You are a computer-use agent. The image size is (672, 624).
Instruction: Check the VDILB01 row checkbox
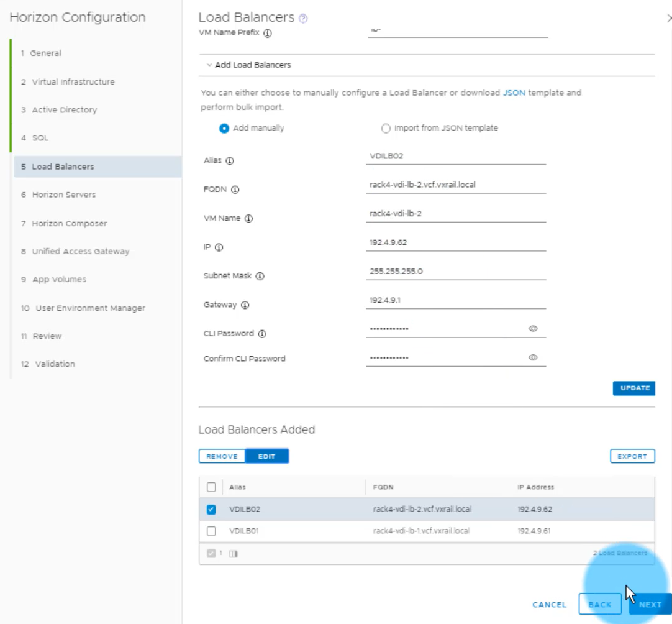(211, 531)
